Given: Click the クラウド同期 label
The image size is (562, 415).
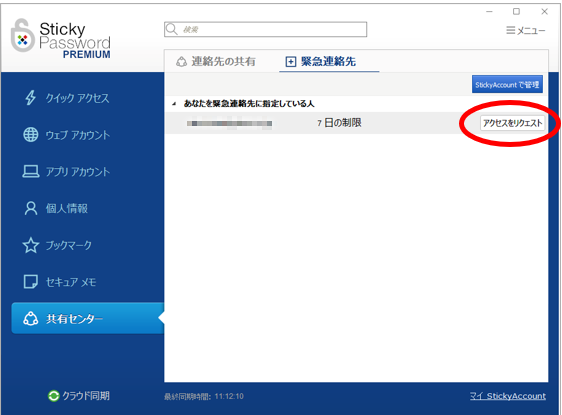Looking at the screenshot, I should click(x=86, y=396).
